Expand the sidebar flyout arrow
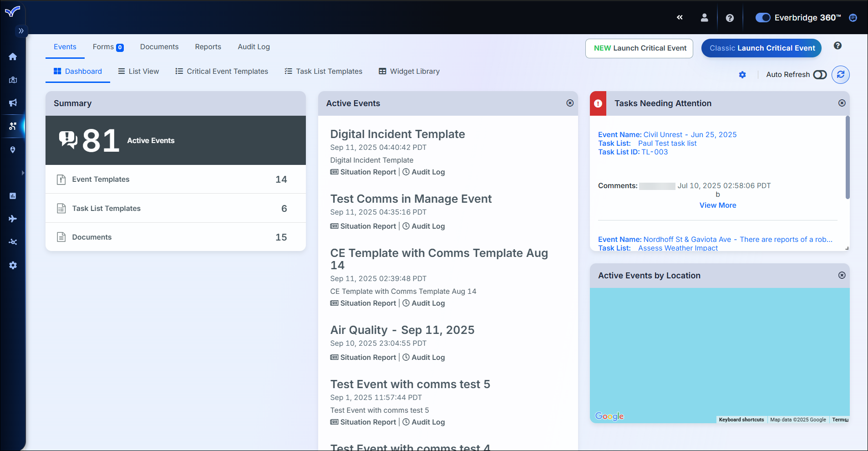 23,173
